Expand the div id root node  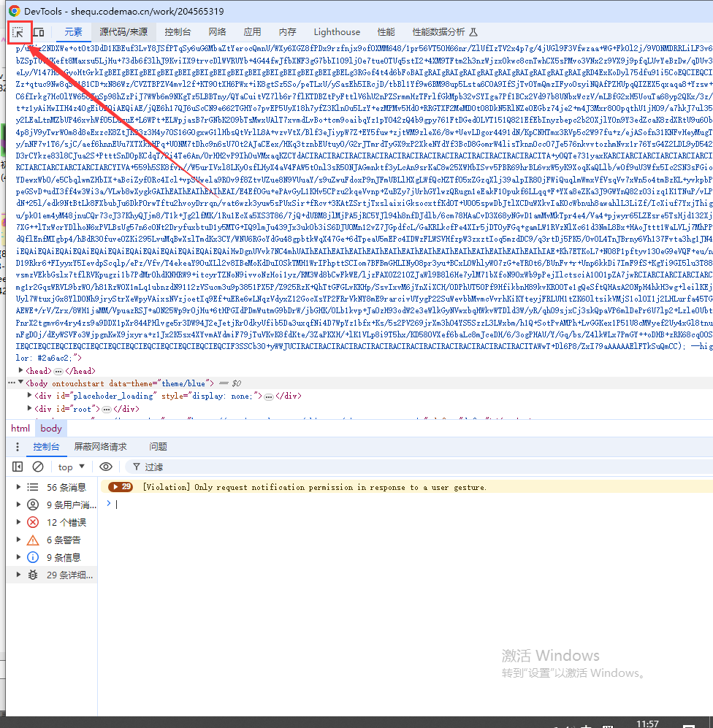(30, 409)
